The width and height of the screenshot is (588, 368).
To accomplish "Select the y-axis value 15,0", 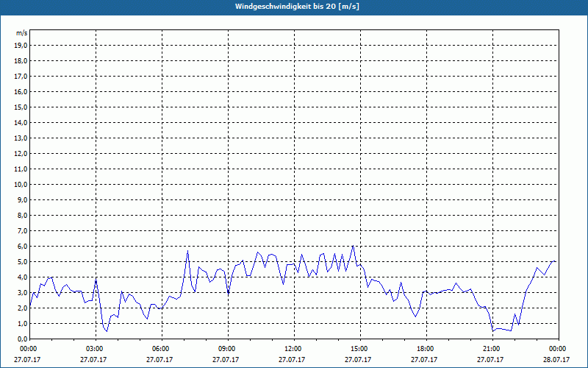I will point(21,107).
